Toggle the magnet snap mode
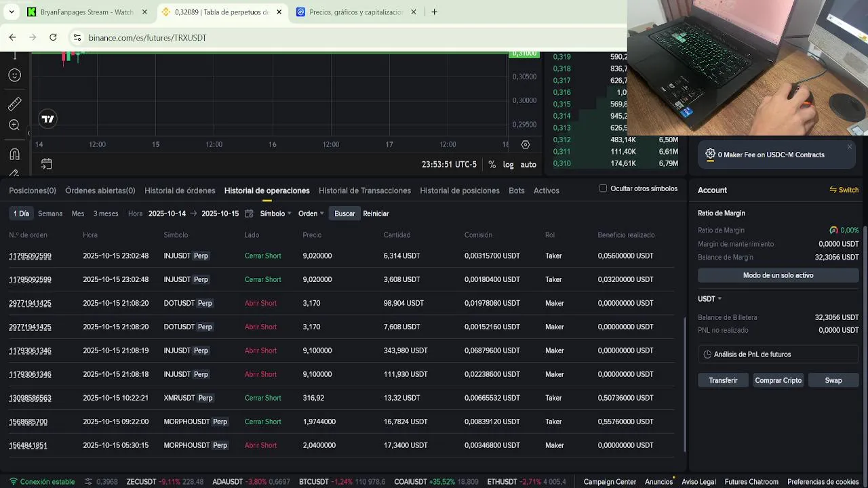This screenshot has width=868, height=488. tap(14, 154)
